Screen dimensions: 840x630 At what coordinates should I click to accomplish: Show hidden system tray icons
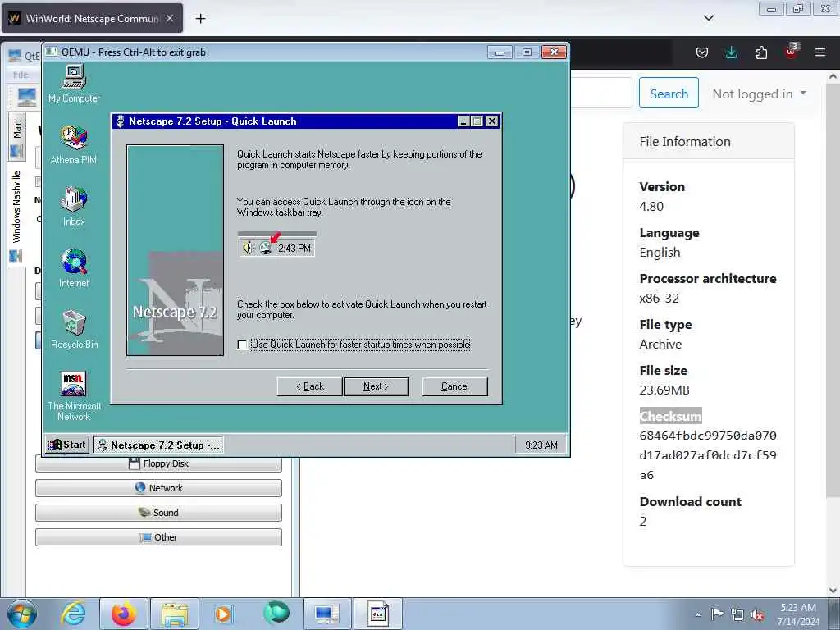[697, 614]
